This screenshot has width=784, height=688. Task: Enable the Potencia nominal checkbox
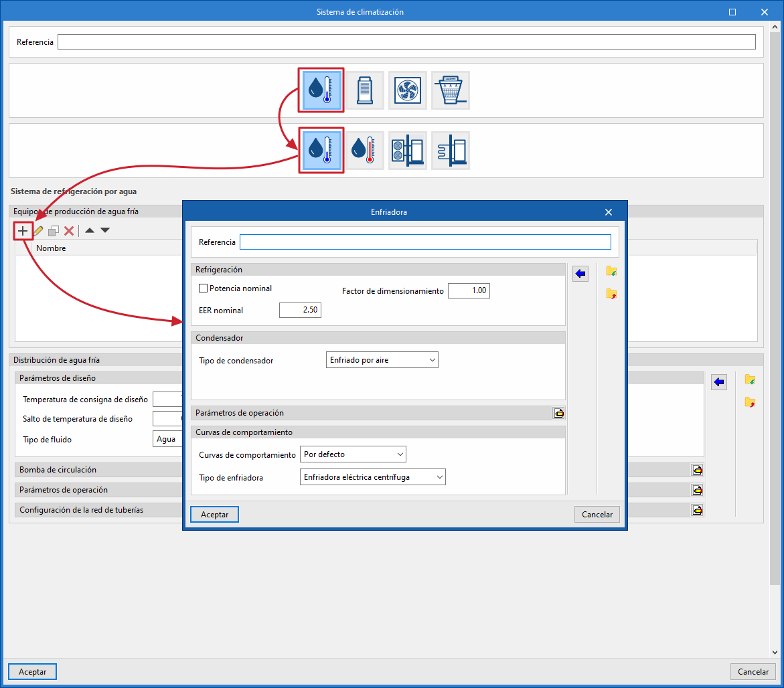click(x=204, y=288)
